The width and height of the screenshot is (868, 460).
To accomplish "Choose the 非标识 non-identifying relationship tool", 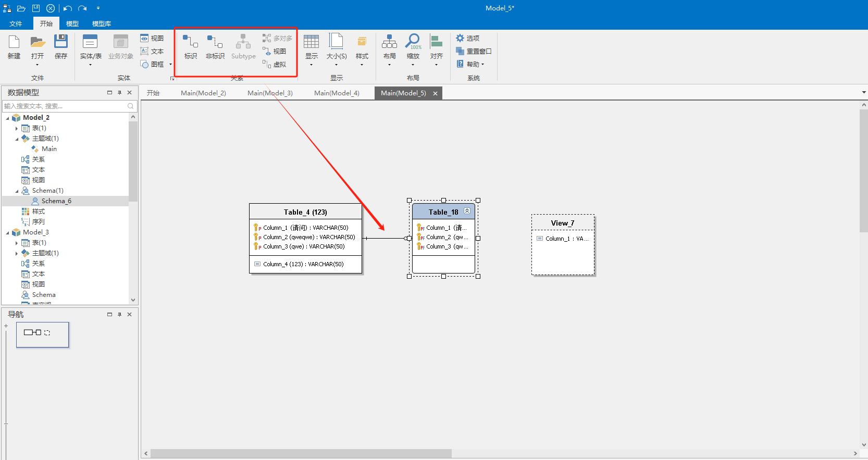I will [215, 47].
